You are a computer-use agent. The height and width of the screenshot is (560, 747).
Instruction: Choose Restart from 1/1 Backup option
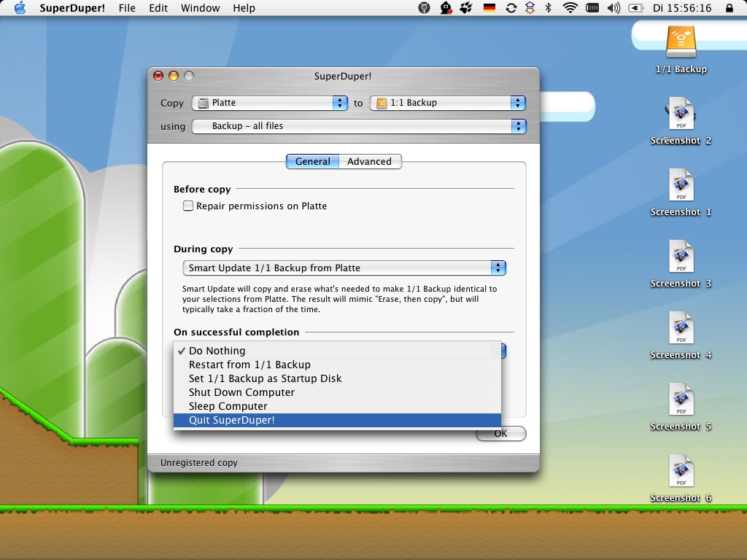point(337,365)
